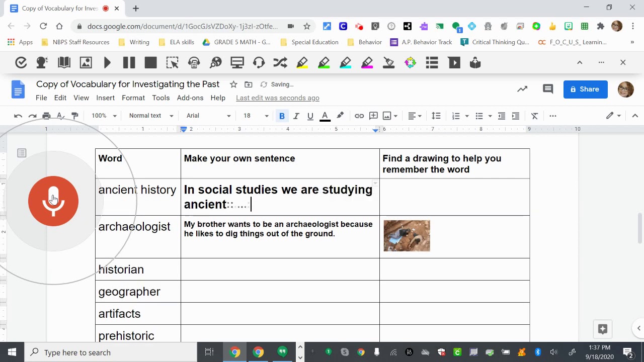This screenshot has height=362, width=644.
Task: Open the Edit menu
Action: click(x=60, y=98)
